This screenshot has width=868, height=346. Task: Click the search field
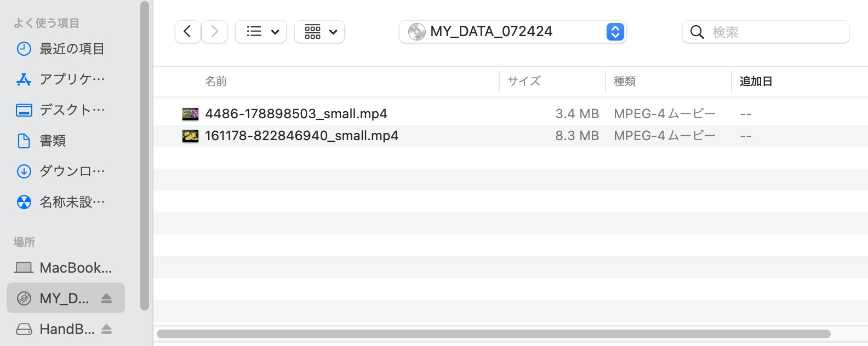click(766, 32)
